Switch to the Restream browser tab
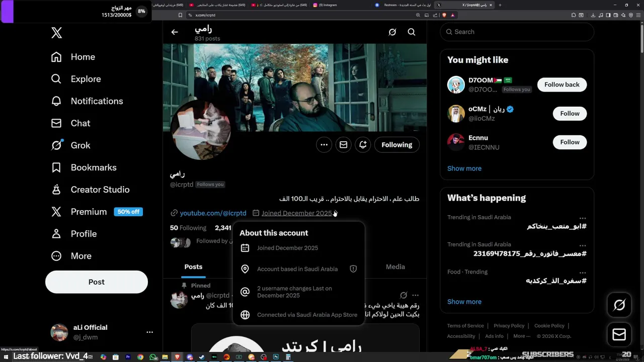This screenshot has height=362, width=644. (403, 5)
